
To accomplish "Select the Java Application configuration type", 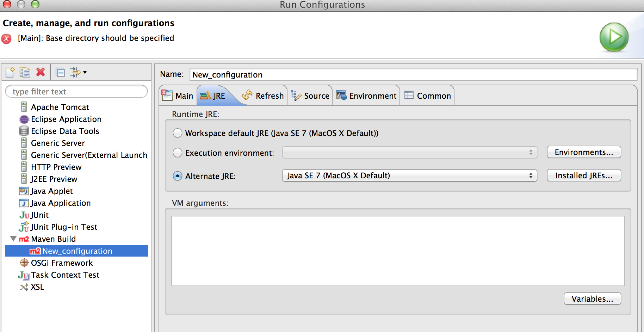I will (60, 203).
